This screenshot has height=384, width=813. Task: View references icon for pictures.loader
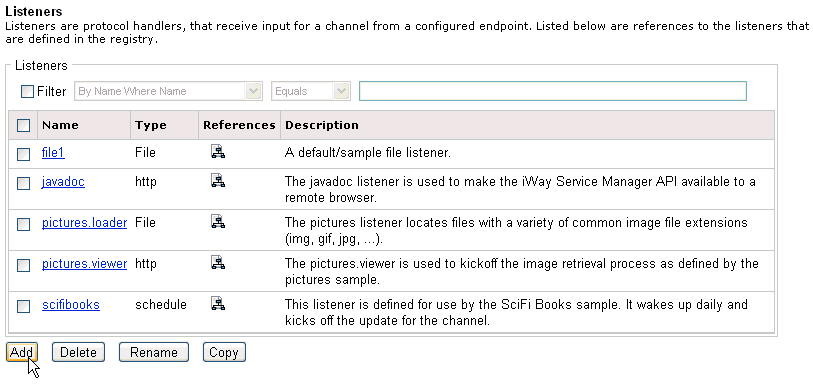point(218,221)
